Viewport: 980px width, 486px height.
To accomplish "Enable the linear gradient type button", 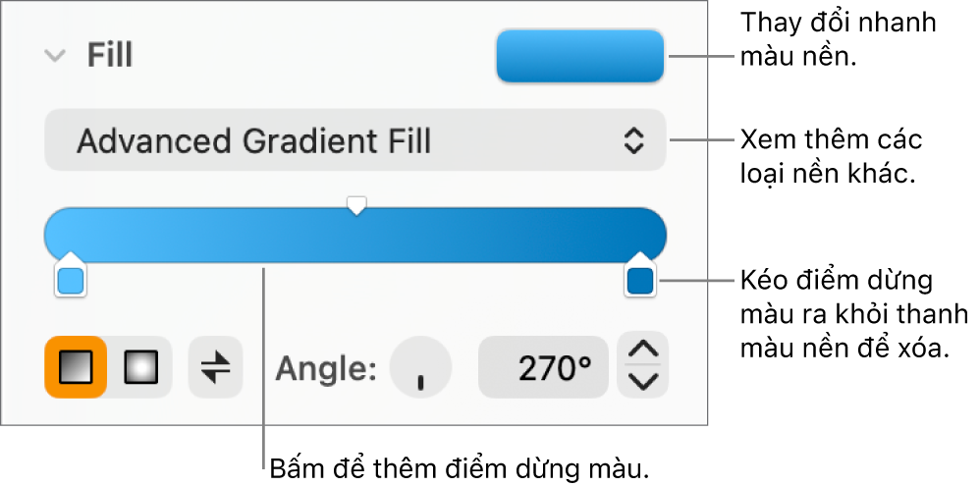I will tap(76, 367).
